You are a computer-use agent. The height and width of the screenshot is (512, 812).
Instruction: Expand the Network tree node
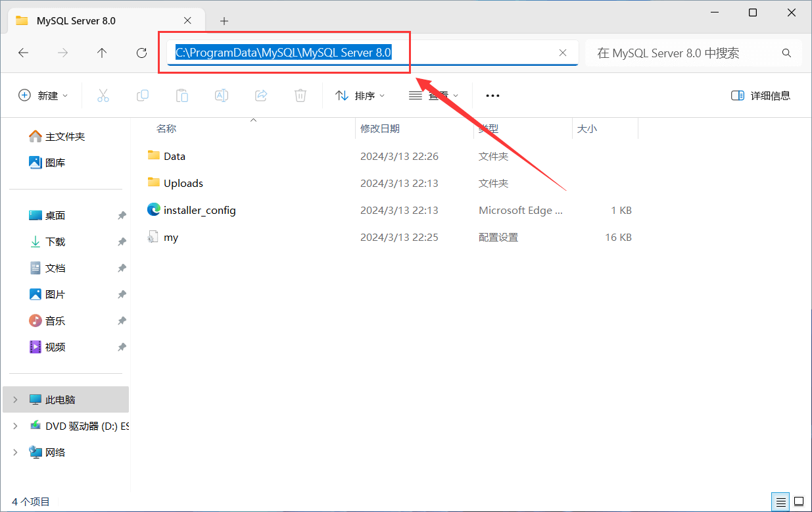[x=16, y=452]
